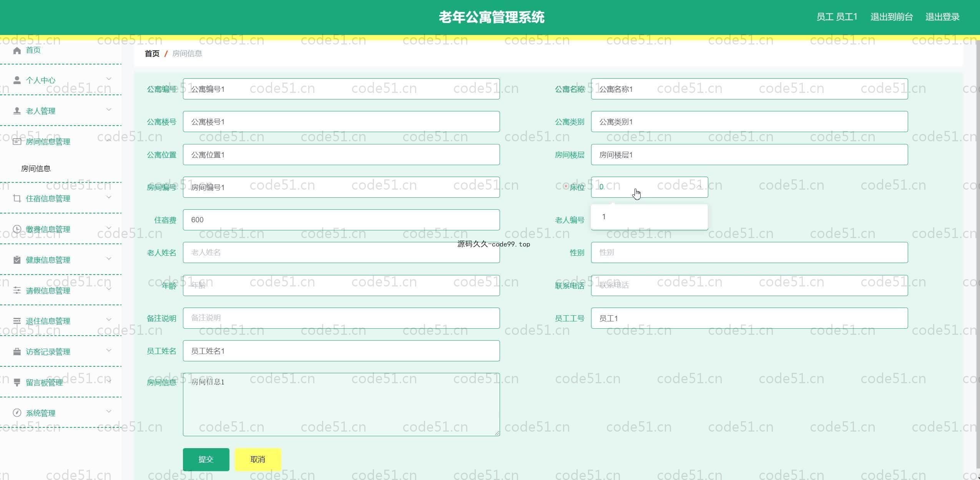Image resolution: width=980 pixels, height=480 pixels.
Task: Click the 房间编号 input field
Action: click(341, 187)
